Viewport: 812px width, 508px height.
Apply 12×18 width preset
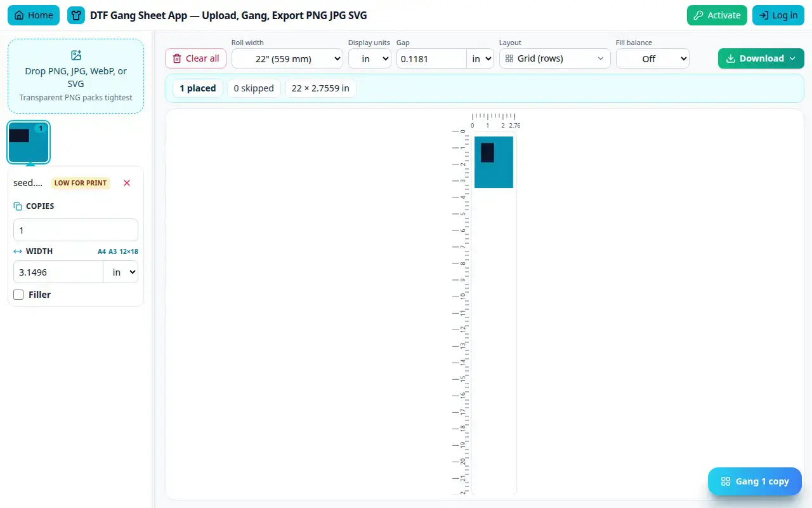(x=129, y=251)
